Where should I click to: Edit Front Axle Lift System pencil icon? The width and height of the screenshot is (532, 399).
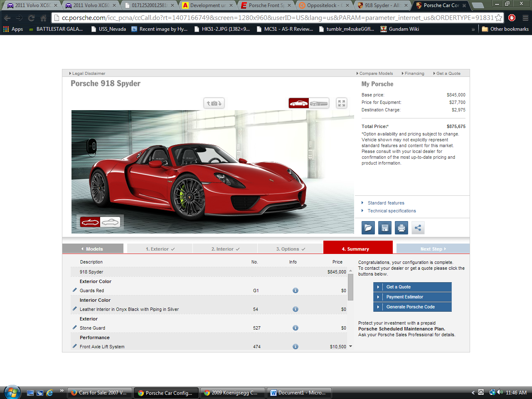[x=75, y=346]
